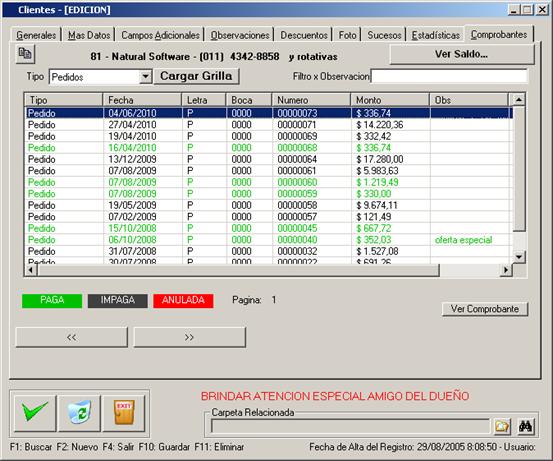Click the amount $ 17.280,00
This screenshot has height=461, width=553.
click(380, 159)
